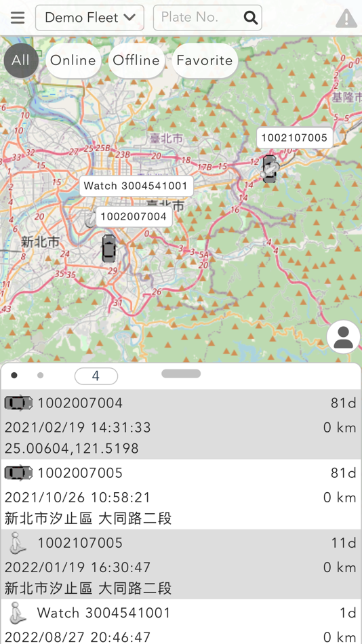Click timestamp 2022/08/27 20:46:47

coord(78,637)
